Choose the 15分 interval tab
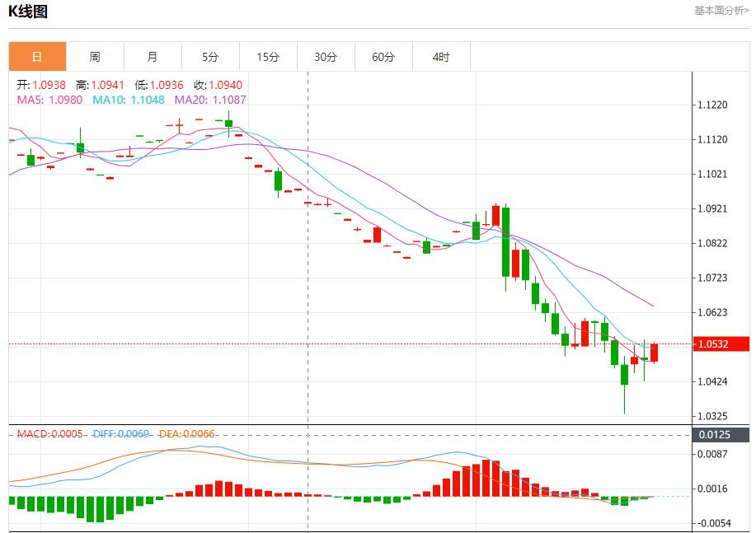The image size is (756, 533). coord(268,57)
